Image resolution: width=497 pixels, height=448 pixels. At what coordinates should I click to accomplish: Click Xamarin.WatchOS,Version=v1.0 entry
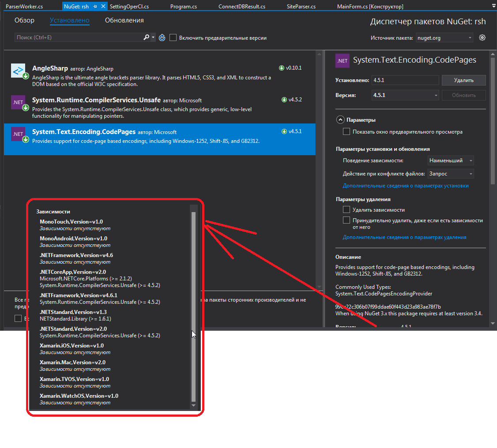click(x=79, y=396)
